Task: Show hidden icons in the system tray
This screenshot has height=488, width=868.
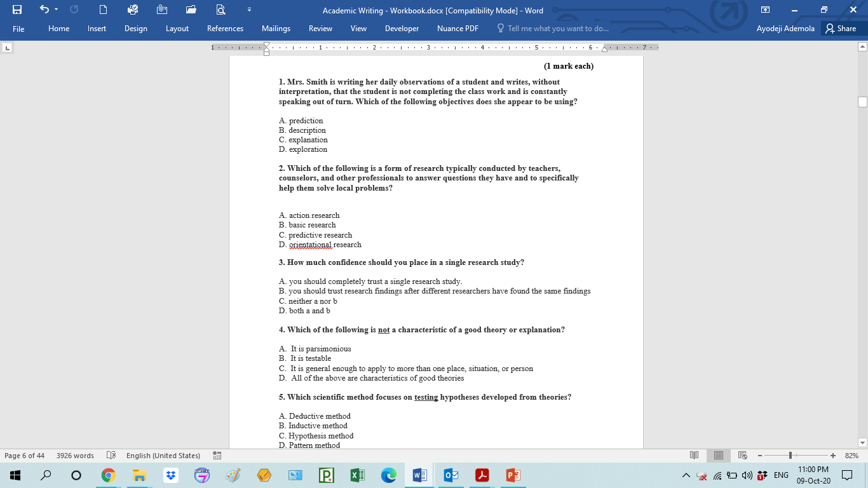Action: pyautogui.click(x=686, y=475)
